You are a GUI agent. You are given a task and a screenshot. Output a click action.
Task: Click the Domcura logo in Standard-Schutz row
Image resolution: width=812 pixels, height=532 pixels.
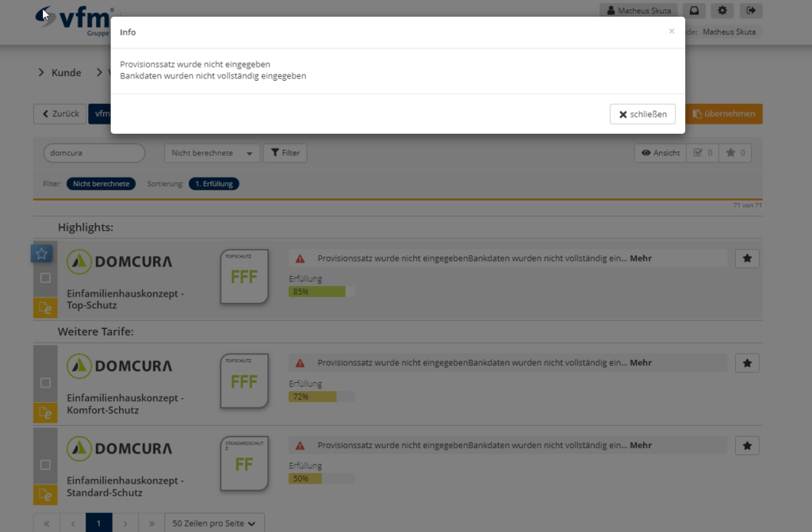pos(119,449)
